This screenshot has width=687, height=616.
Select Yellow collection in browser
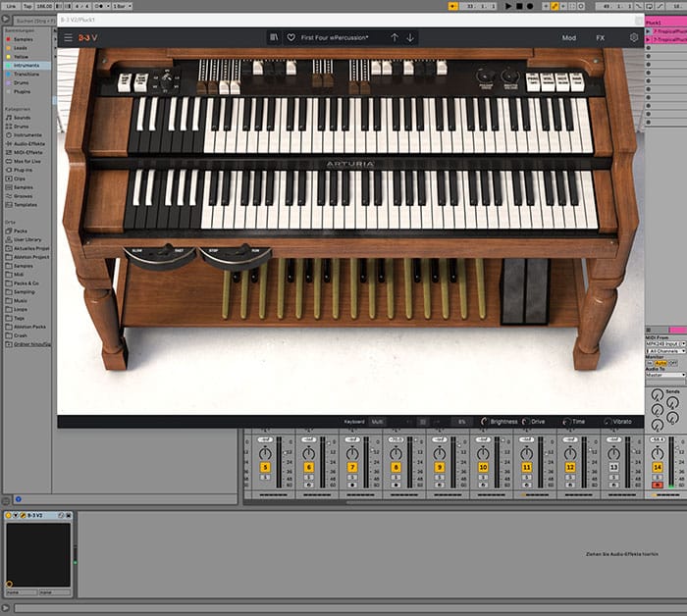click(21, 57)
